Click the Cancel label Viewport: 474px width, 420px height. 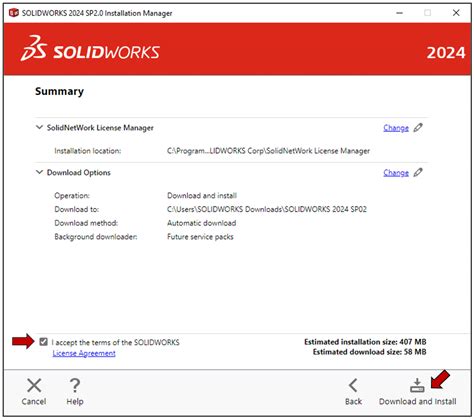[x=34, y=401]
